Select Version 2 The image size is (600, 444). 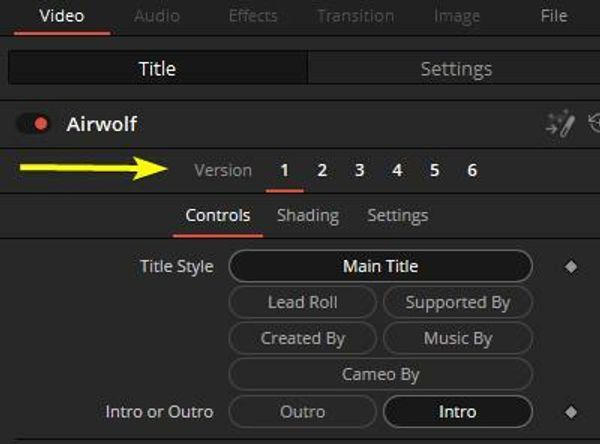click(322, 170)
